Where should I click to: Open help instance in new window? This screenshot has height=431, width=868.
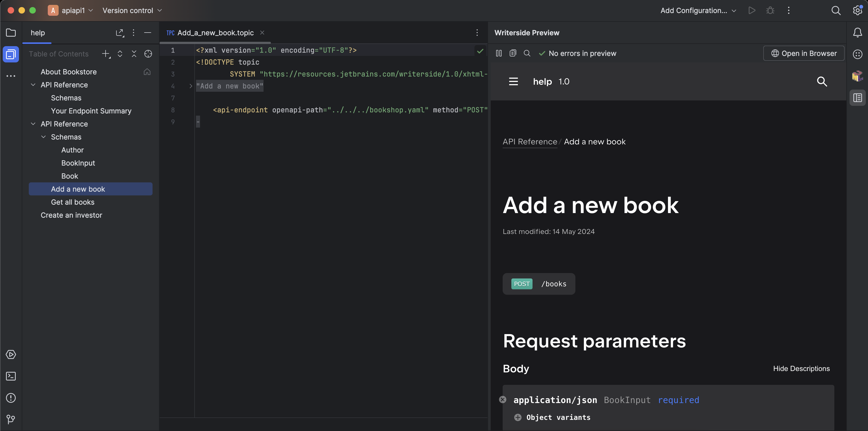[x=120, y=33]
